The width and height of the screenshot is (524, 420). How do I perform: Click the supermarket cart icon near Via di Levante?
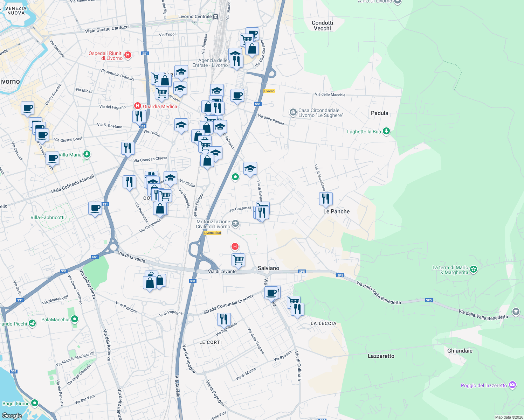tap(238, 259)
